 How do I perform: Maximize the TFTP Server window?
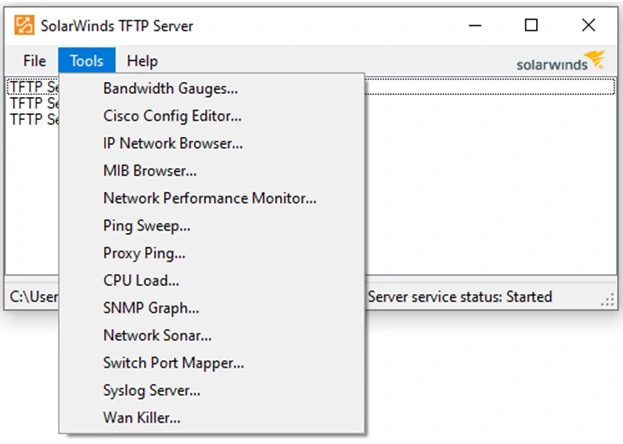tap(531, 25)
